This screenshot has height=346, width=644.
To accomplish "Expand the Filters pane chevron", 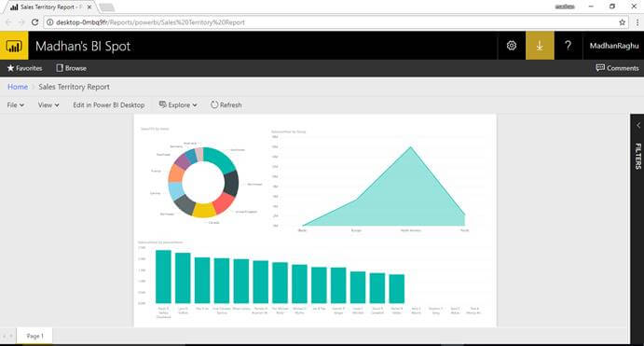I will (638, 125).
